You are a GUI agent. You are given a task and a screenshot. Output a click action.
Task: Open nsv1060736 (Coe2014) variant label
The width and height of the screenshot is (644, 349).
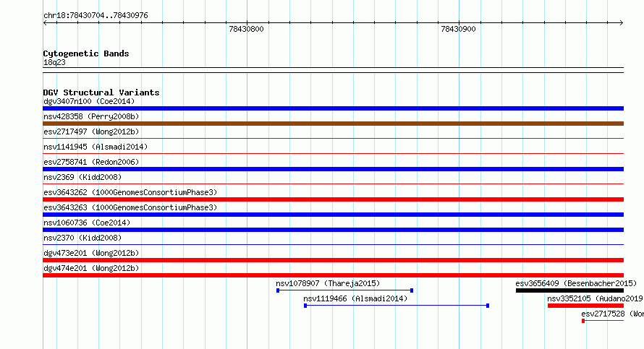point(87,223)
